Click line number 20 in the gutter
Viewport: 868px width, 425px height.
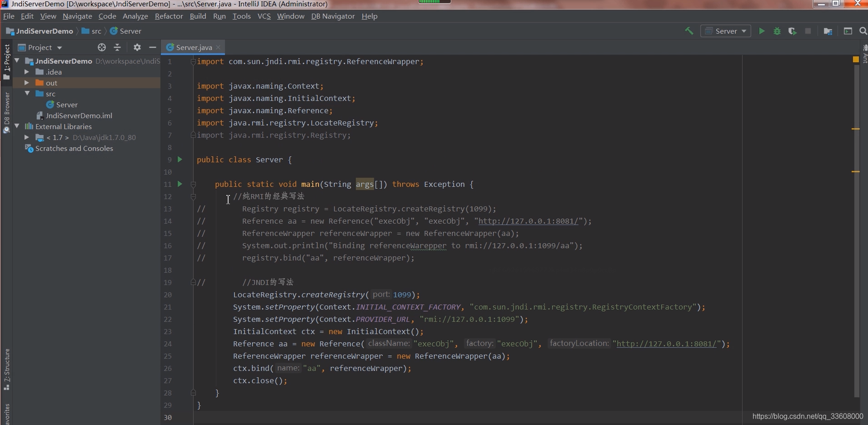pyautogui.click(x=168, y=295)
